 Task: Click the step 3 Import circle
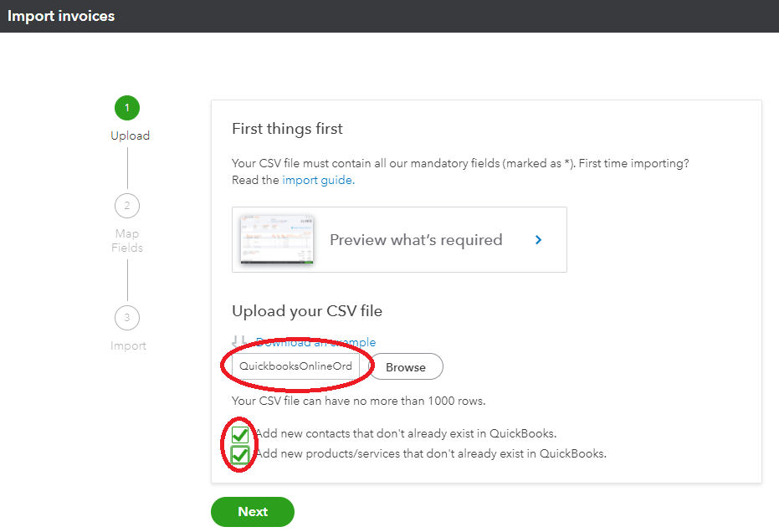[x=127, y=318]
